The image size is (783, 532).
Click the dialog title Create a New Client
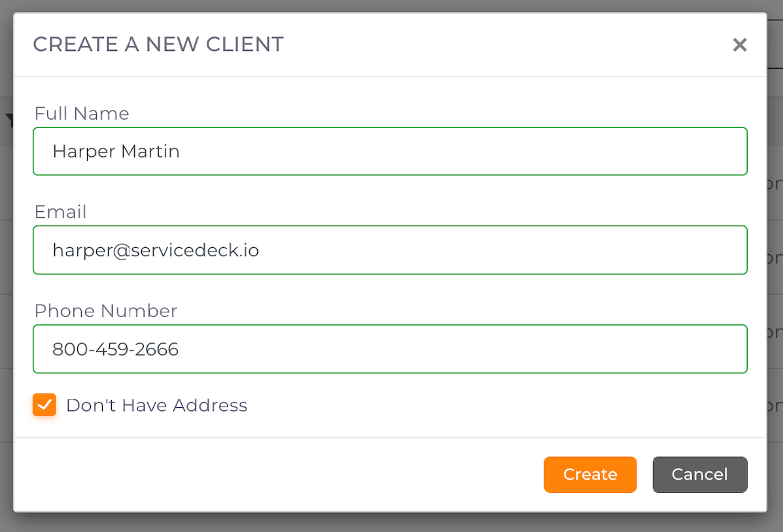coord(158,44)
